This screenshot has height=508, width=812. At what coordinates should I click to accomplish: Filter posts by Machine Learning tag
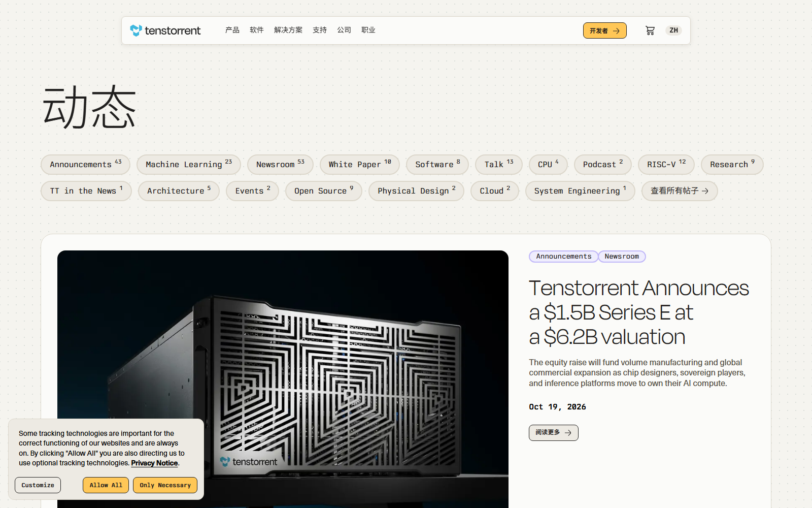(x=188, y=165)
